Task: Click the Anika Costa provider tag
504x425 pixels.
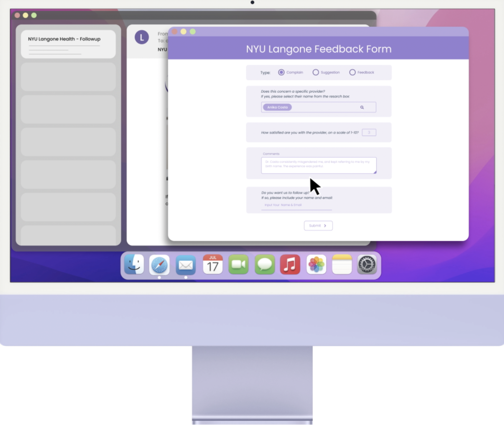Action: (x=277, y=107)
